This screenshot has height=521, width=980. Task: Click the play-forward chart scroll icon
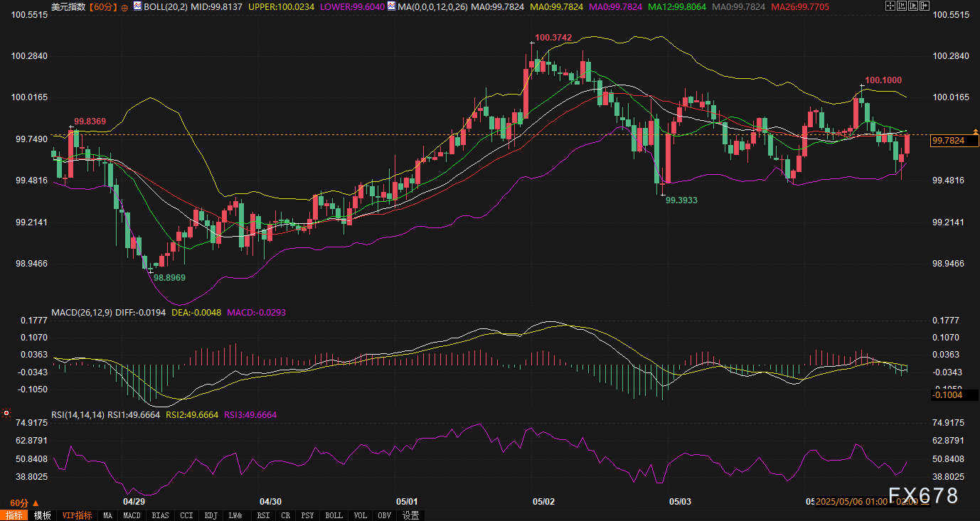(x=913, y=6)
